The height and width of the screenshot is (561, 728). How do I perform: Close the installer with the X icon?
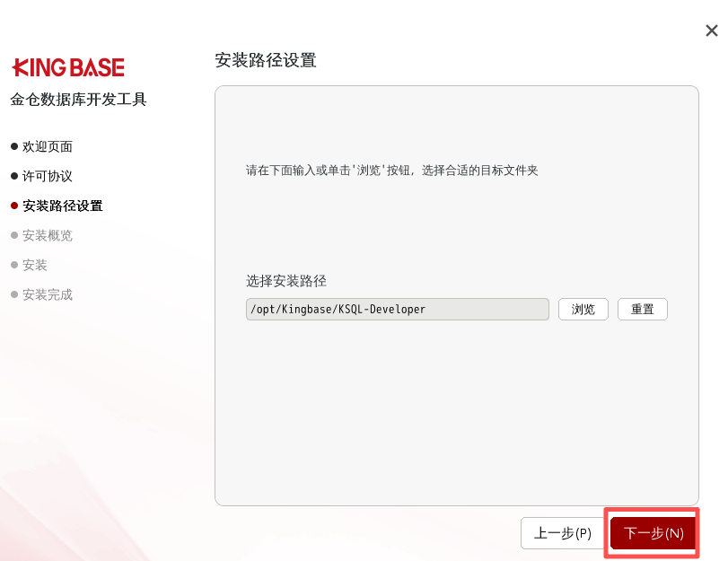tap(711, 31)
